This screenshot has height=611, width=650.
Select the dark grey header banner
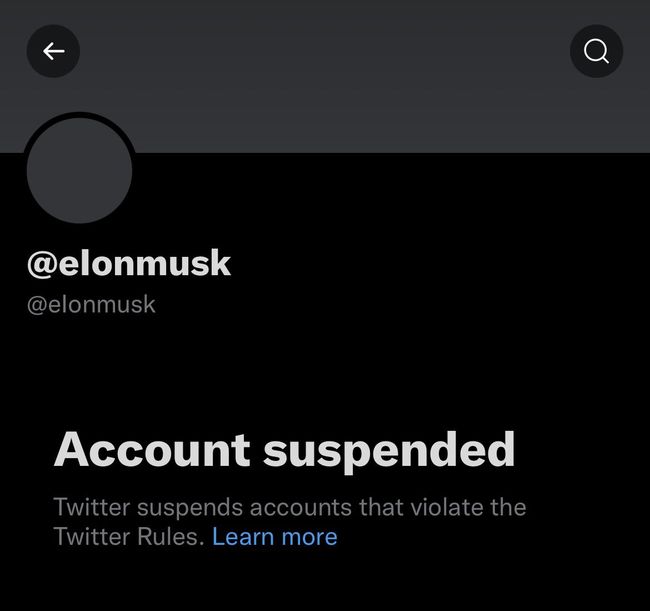325,76
